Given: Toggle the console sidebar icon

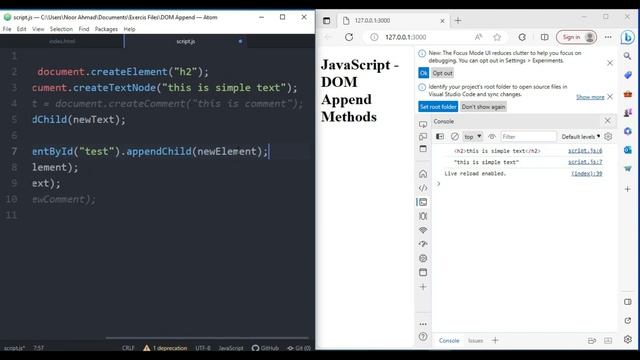Looking at the screenshot, I should (440, 137).
